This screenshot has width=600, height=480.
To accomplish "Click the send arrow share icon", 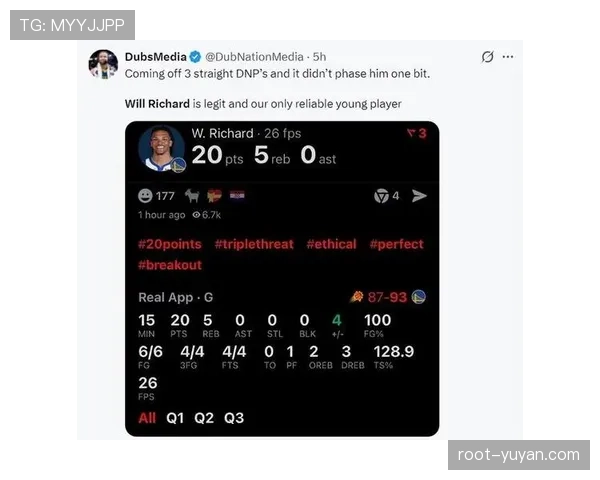I will (x=419, y=196).
